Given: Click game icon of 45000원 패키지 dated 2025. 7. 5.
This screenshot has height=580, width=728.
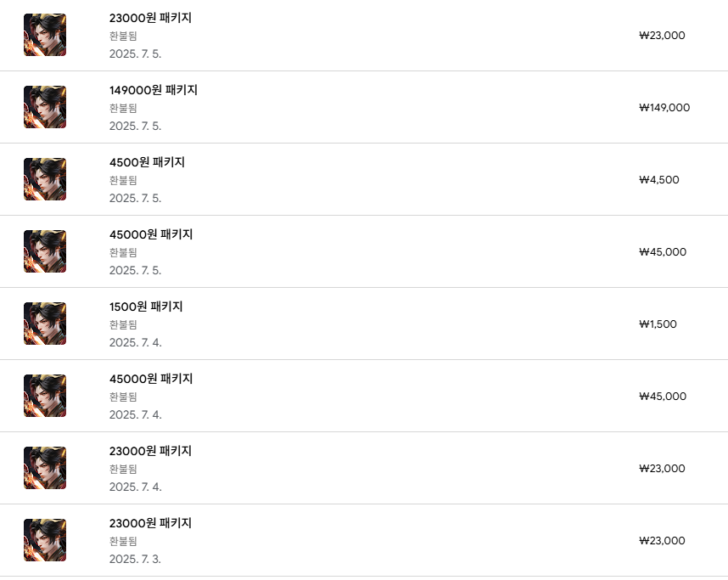Looking at the screenshot, I should tap(45, 251).
